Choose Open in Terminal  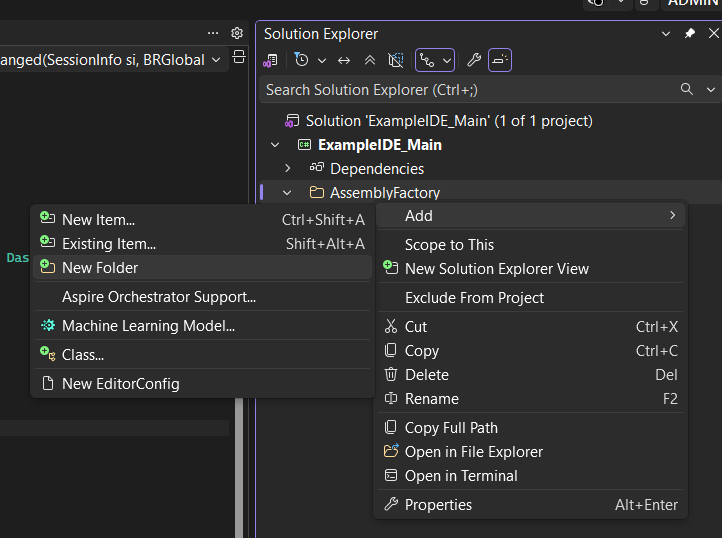530,475
